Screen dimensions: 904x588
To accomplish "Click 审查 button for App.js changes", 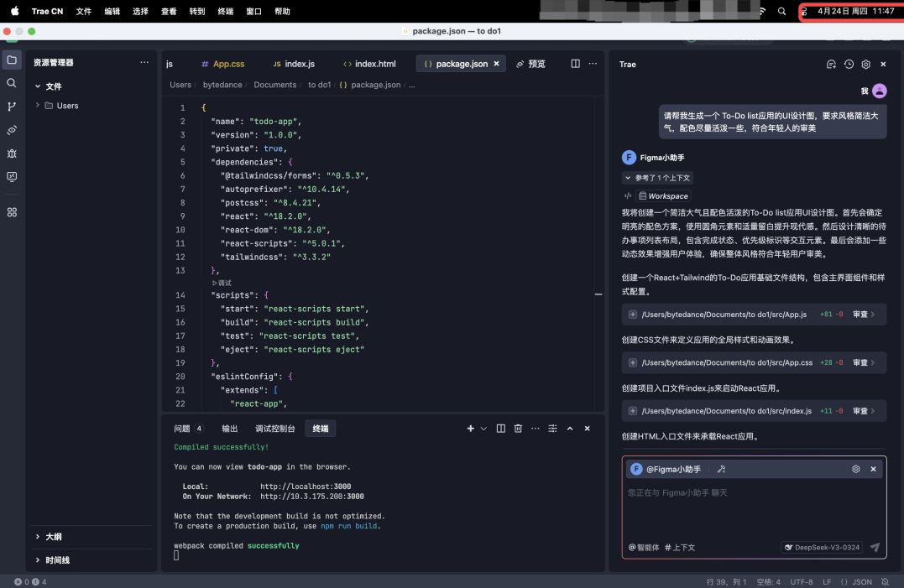I will (863, 315).
